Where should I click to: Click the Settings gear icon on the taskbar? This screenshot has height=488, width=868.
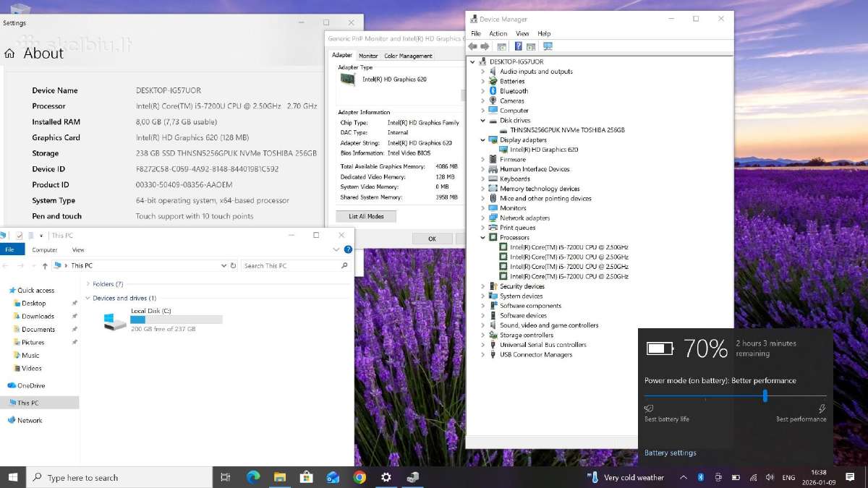[386, 477]
